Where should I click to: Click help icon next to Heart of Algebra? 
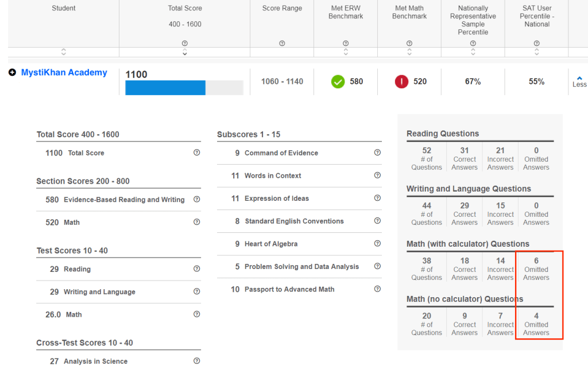(377, 244)
